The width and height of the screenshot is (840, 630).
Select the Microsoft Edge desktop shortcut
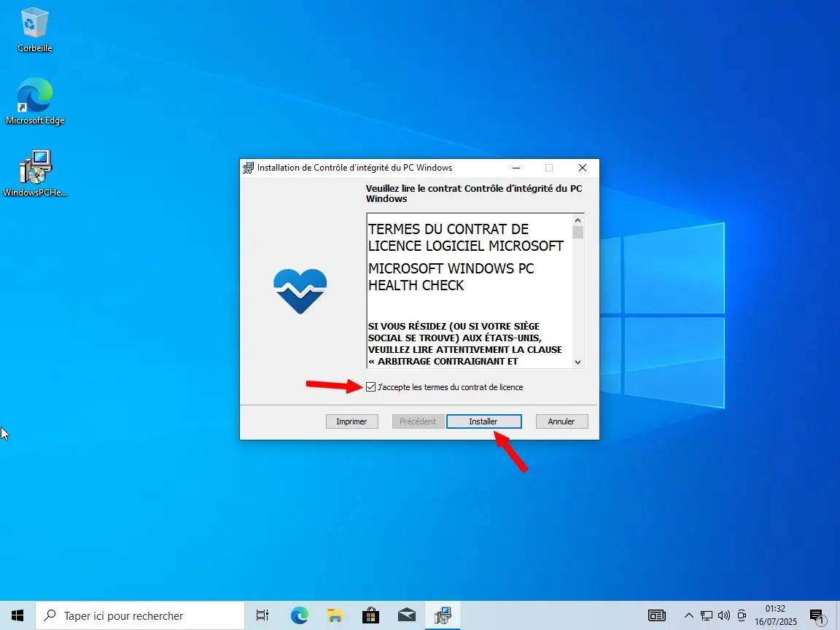pos(35,101)
